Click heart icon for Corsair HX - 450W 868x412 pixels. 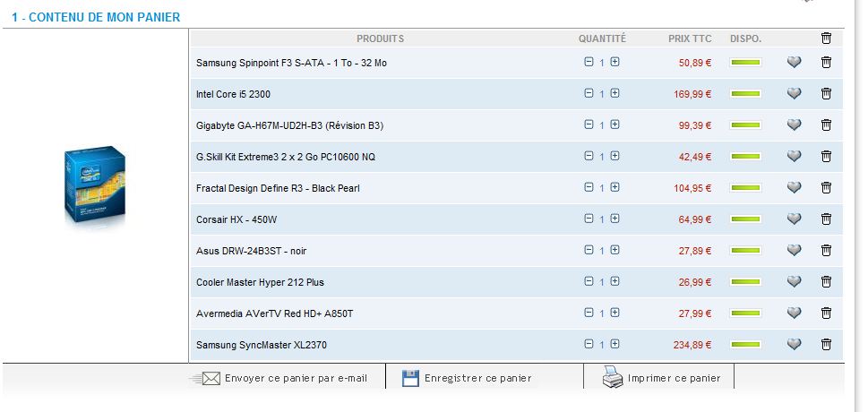(x=794, y=219)
